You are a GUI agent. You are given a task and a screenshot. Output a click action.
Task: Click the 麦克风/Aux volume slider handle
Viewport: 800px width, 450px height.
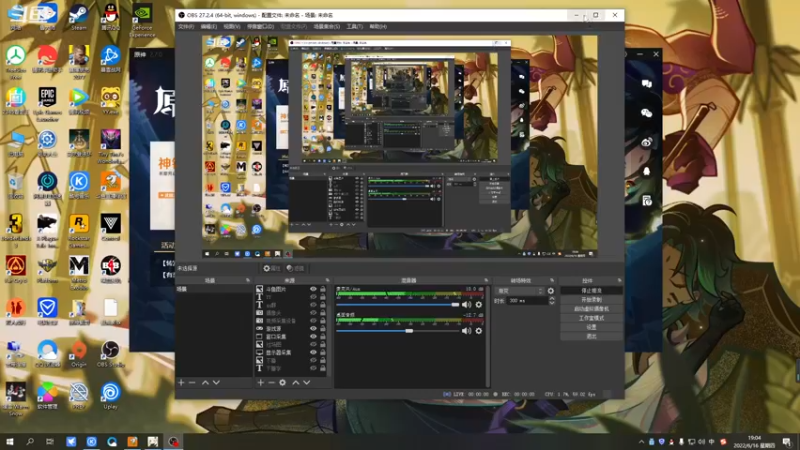point(455,305)
